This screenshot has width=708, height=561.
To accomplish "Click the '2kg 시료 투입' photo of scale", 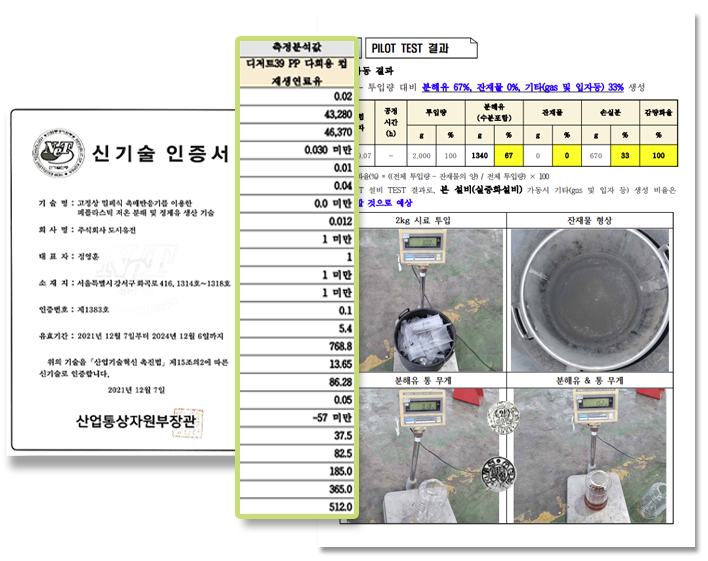I will coord(431,300).
